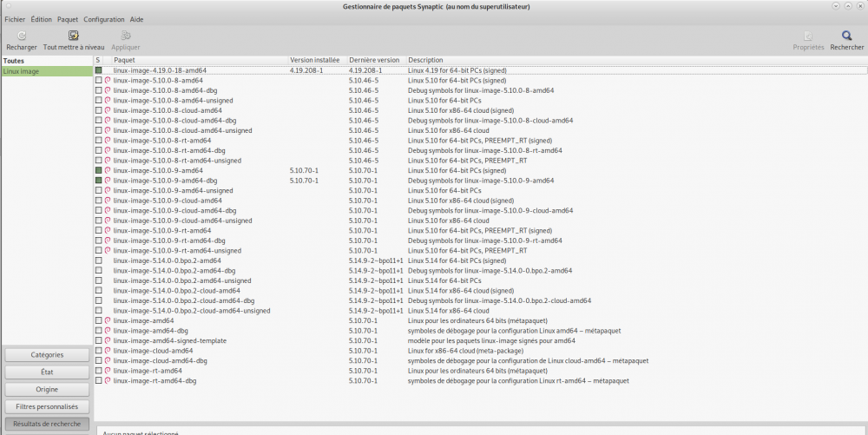Select the Linux image search entry

point(47,71)
